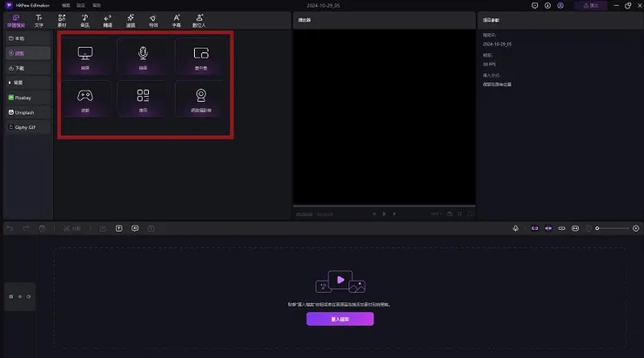Screen dimensions: 644x358
Task: Open the Stickers tab with shapes icon
Action: pyautogui.click(x=62, y=21)
